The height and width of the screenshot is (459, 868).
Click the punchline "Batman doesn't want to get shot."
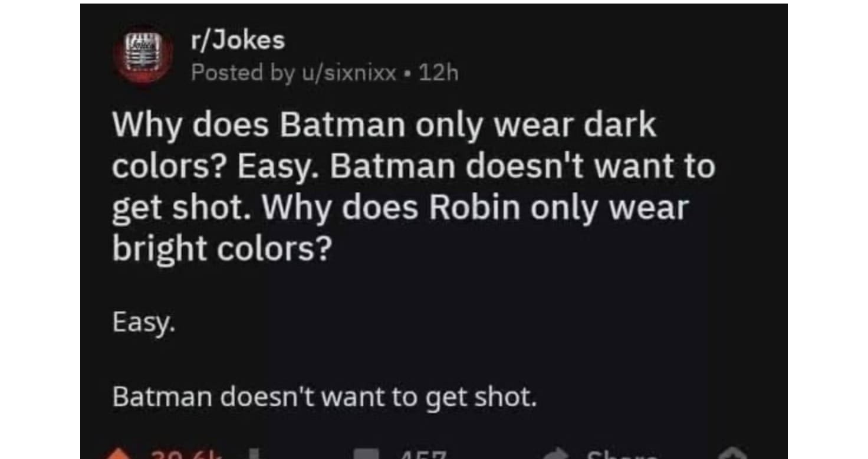coord(324,397)
